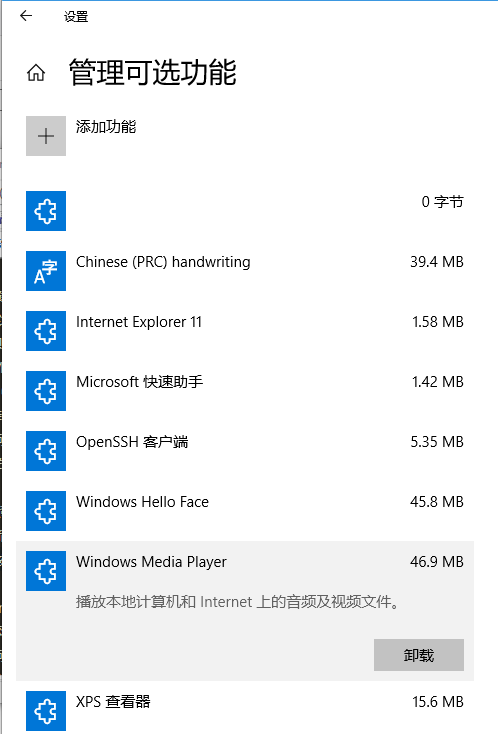The width and height of the screenshot is (498, 734).
Task: Click the OpenSSH 客户端 puzzle icon
Action: click(x=46, y=450)
